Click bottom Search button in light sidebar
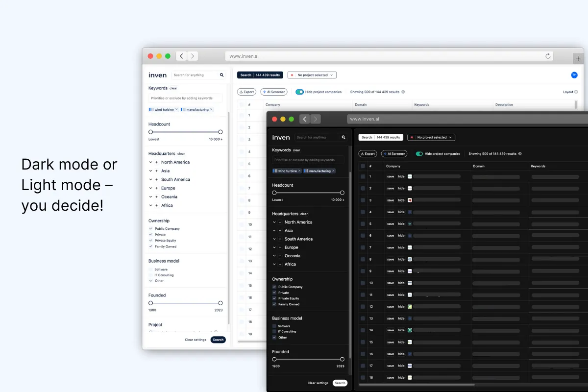This screenshot has width=588, height=392. point(218,340)
